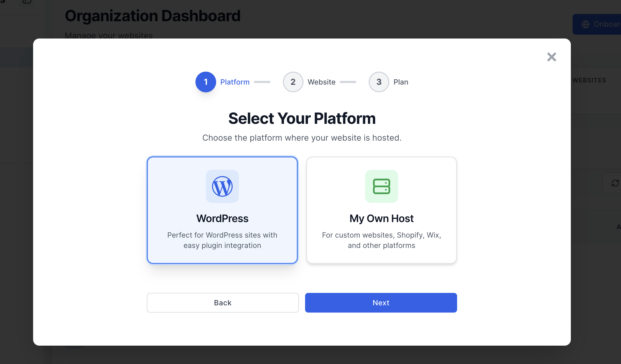Select the WordPress platform card
621x364 pixels.
222,210
